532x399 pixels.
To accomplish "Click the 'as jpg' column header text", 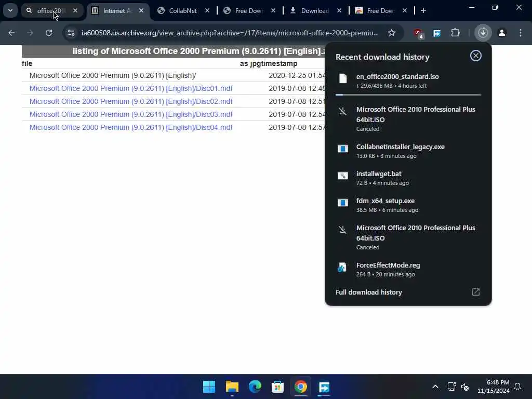I will point(251,63).
